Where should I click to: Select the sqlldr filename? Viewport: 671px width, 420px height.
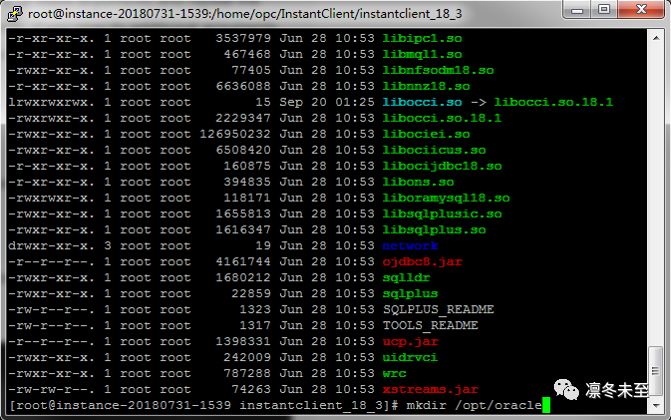click(x=406, y=277)
